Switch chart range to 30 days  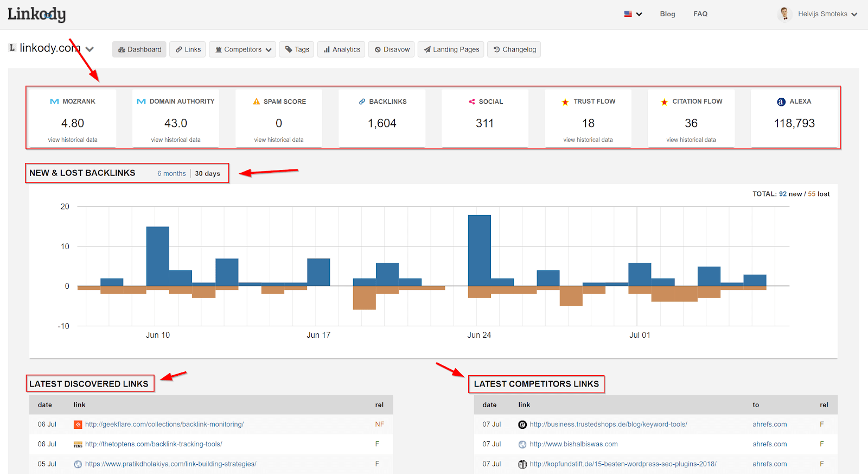208,174
